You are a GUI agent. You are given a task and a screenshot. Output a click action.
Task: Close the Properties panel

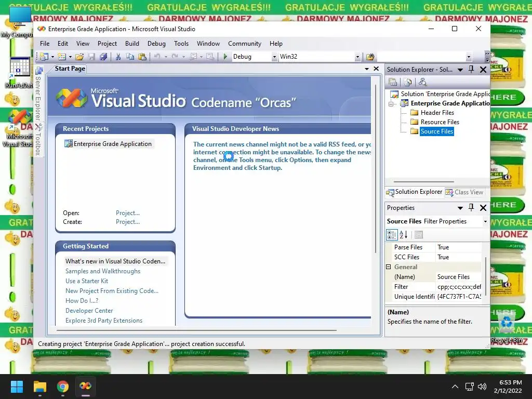[x=484, y=208]
